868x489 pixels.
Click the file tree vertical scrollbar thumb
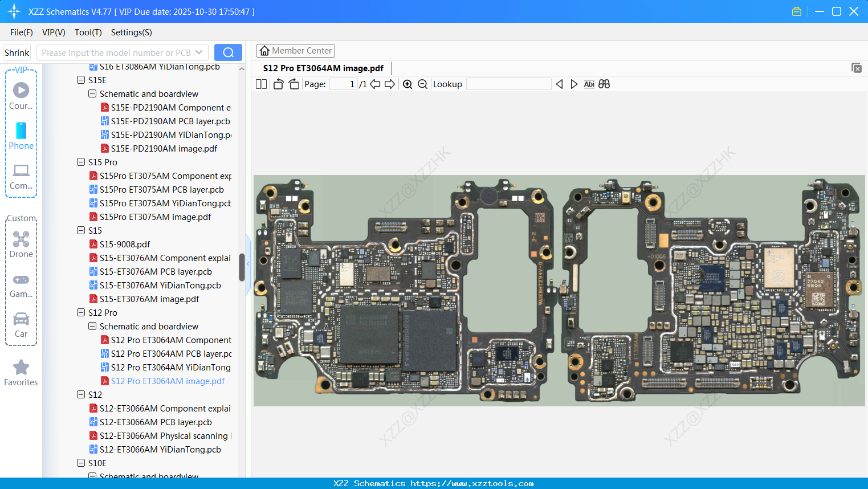click(x=242, y=267)
